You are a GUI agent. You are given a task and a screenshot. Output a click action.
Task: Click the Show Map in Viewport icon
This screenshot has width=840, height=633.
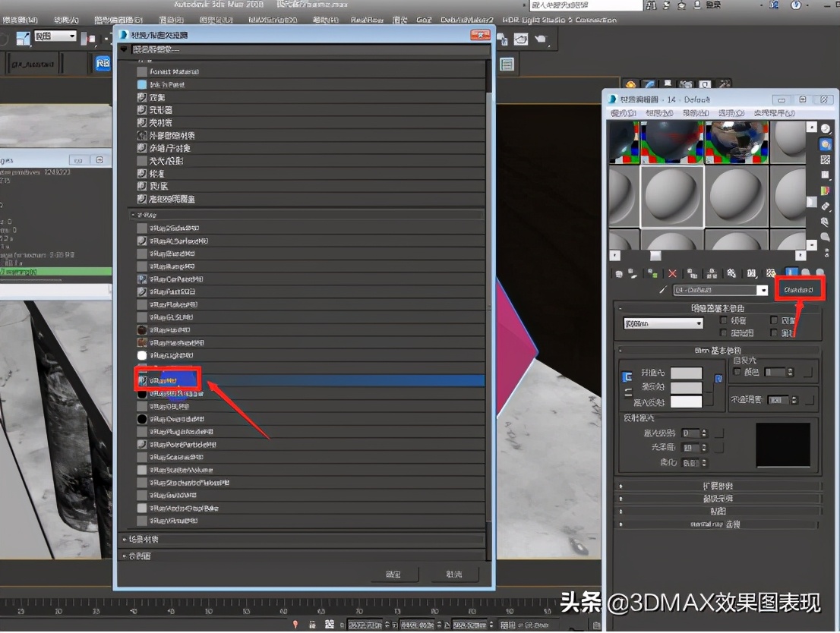click(x=771, y=273)
